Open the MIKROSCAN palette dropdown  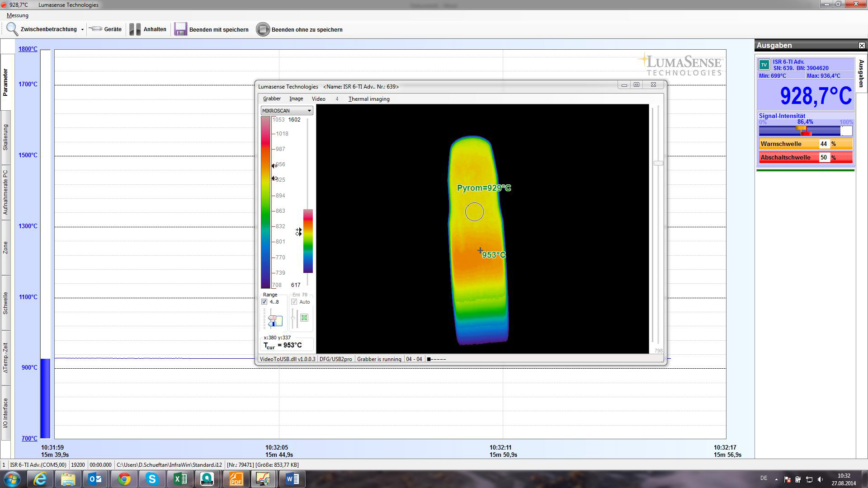click(309, 111)
